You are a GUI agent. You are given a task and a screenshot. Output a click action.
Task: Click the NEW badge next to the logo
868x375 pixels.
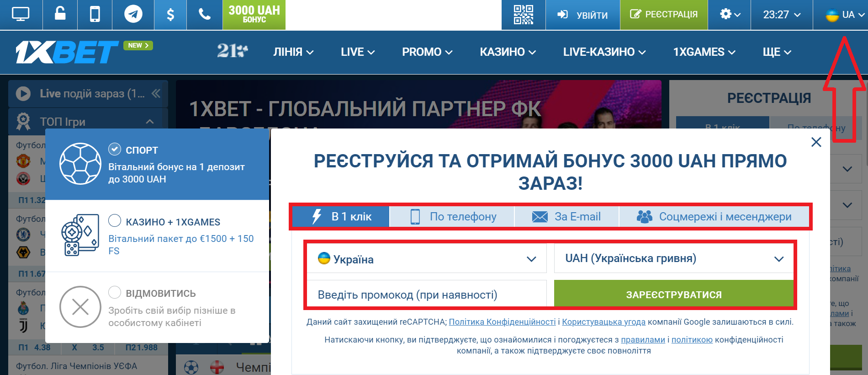point(138,45)
